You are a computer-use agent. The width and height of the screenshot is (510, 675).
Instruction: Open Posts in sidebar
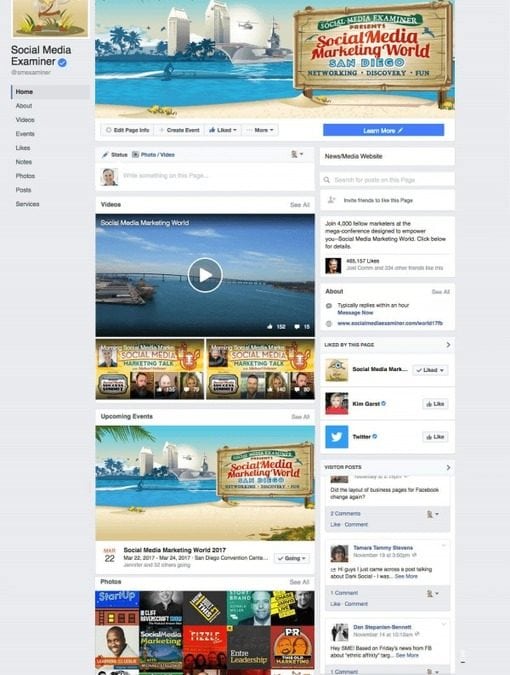[x=23, y=190]
